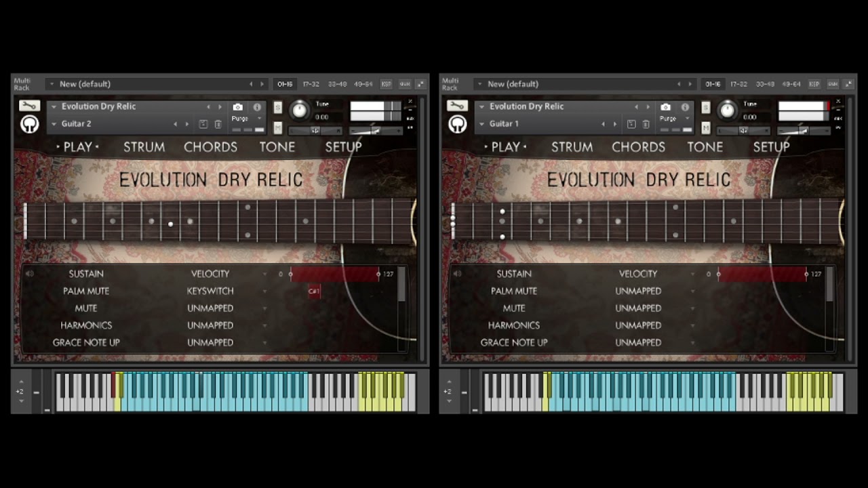This screenshot has width=868, height=488.
Task: Show instrument info in Guitar 1
Action: click(685, 107)
